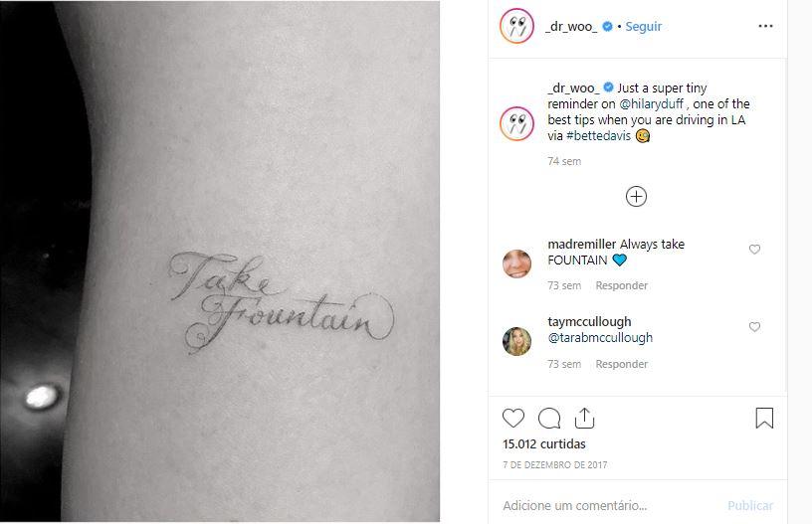The image size is (812, 524).
Task: View madremiller's avatar
Action: (x=516, y=262)
